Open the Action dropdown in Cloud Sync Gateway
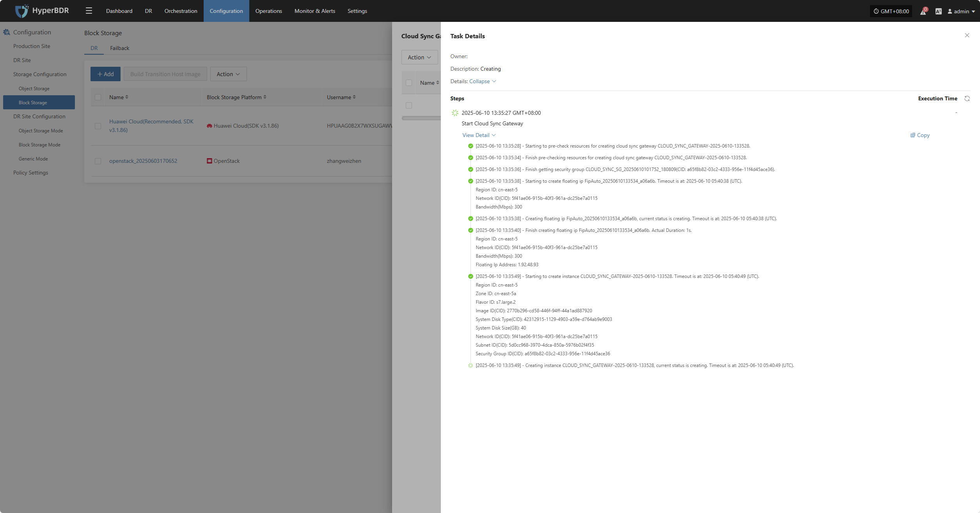This screenshot has width=980, height=513. coord(419,57)
